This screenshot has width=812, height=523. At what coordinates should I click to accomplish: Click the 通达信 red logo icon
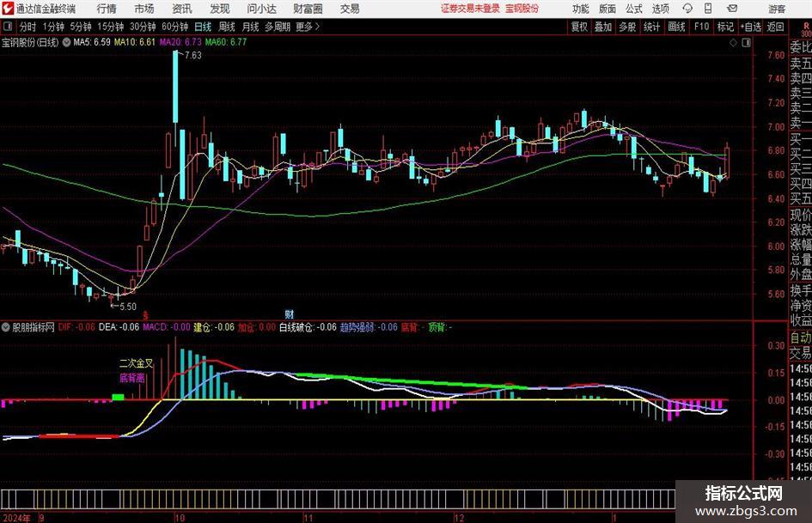tap(8, 9)
